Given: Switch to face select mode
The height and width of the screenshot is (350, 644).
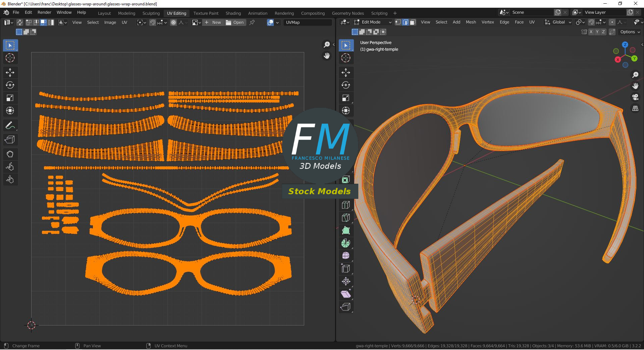Looking at the screenshot, I should (413, 22).
